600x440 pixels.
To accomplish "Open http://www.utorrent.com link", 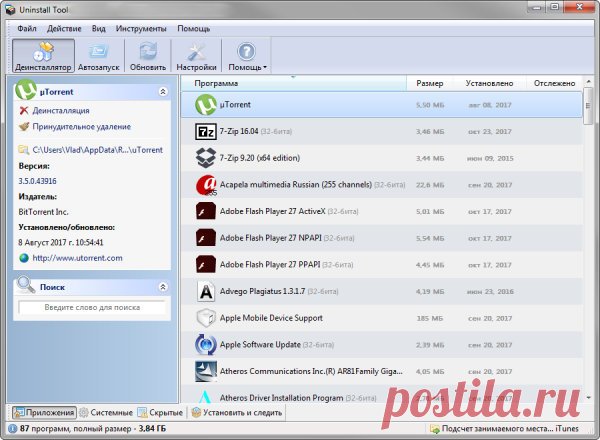I will pyautogui.click(x=78, y=258).
